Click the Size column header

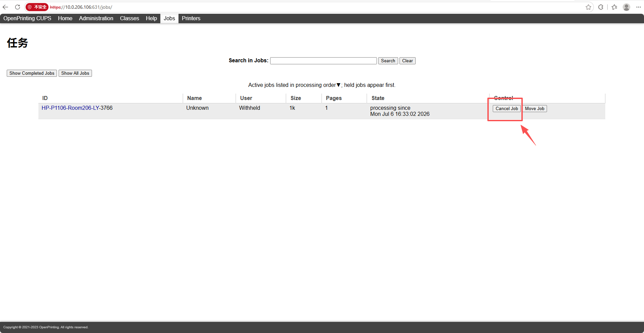[x=296, y=98]
